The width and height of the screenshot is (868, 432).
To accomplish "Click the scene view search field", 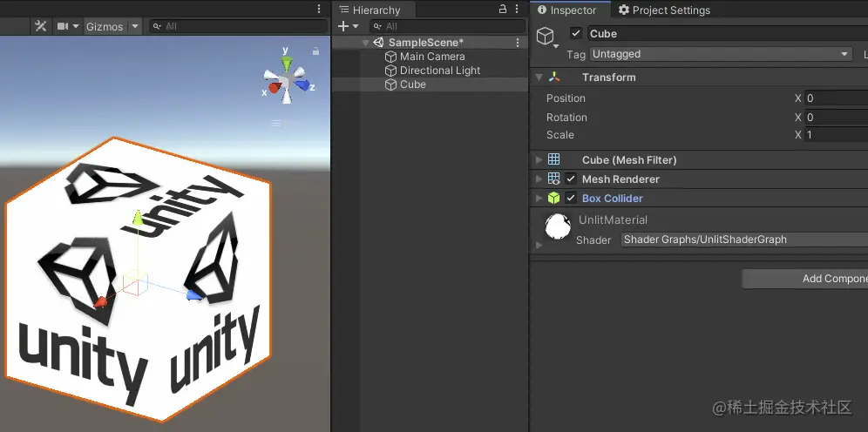I will click(x=238, y=26).
